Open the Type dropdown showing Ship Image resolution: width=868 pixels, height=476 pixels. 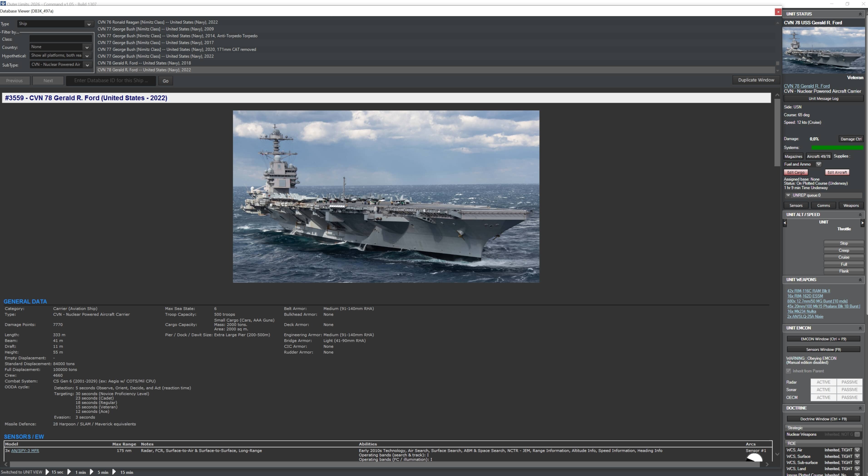89,24
